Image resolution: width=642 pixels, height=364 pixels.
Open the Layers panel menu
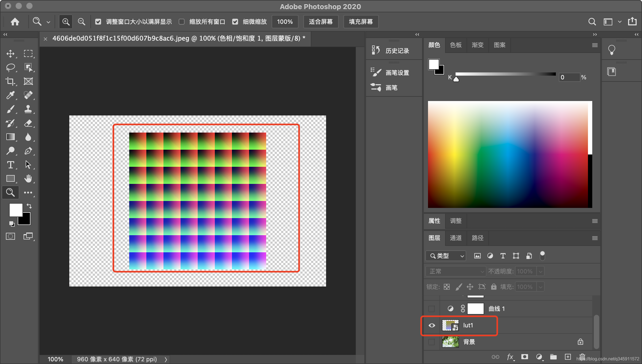click(595, 238)
